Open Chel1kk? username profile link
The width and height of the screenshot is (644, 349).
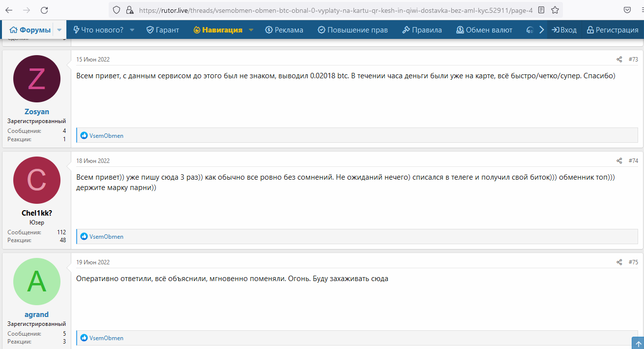tap(37, 213)
